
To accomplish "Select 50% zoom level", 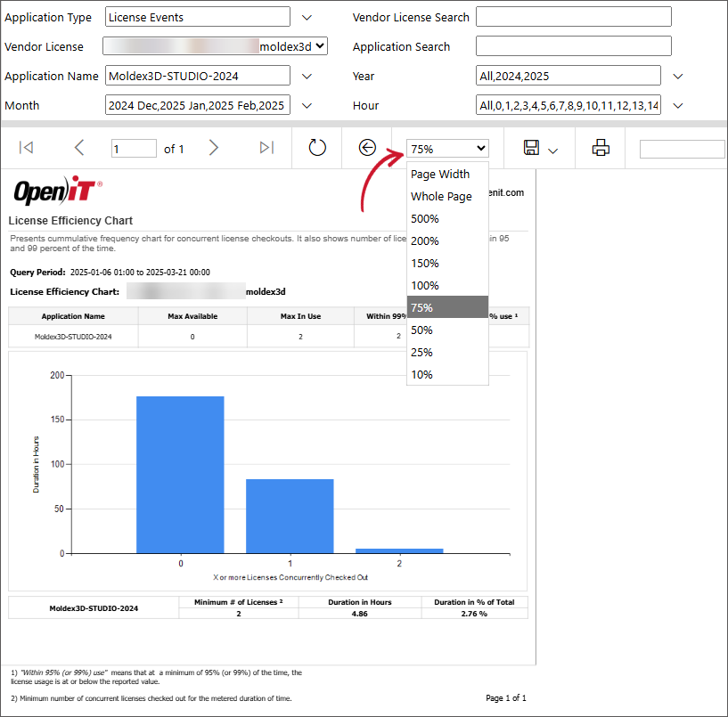I will click(x=421, y=330).
